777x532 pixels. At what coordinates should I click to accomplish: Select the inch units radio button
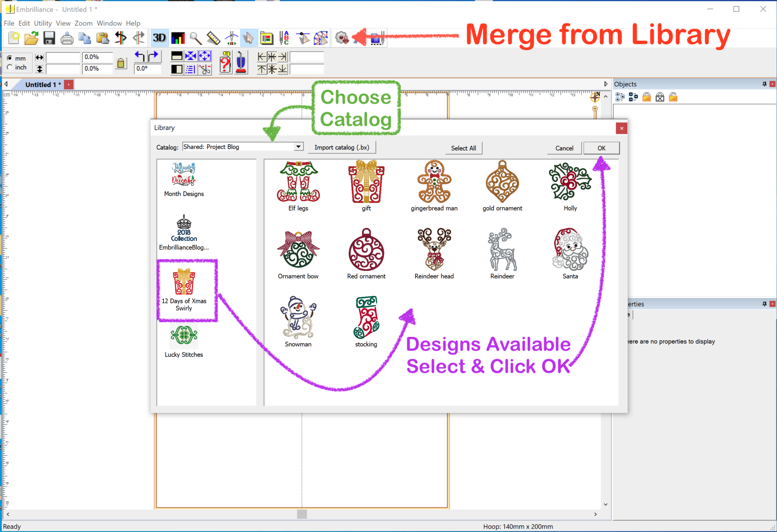9,67
